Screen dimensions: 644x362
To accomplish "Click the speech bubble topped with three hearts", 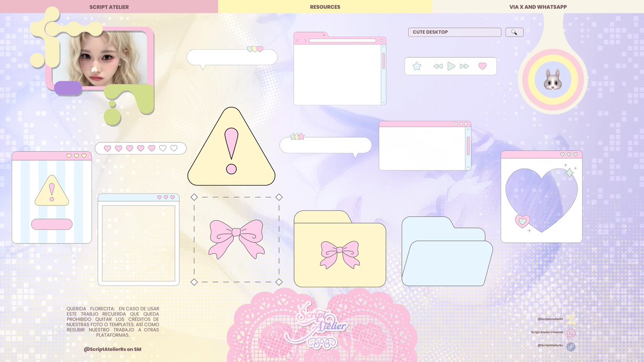I will [232, 58].
